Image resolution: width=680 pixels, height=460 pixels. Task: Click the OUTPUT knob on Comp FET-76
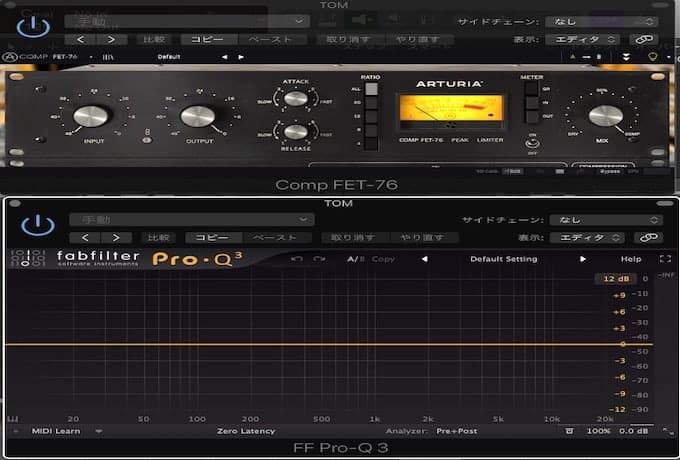[198, 117]
